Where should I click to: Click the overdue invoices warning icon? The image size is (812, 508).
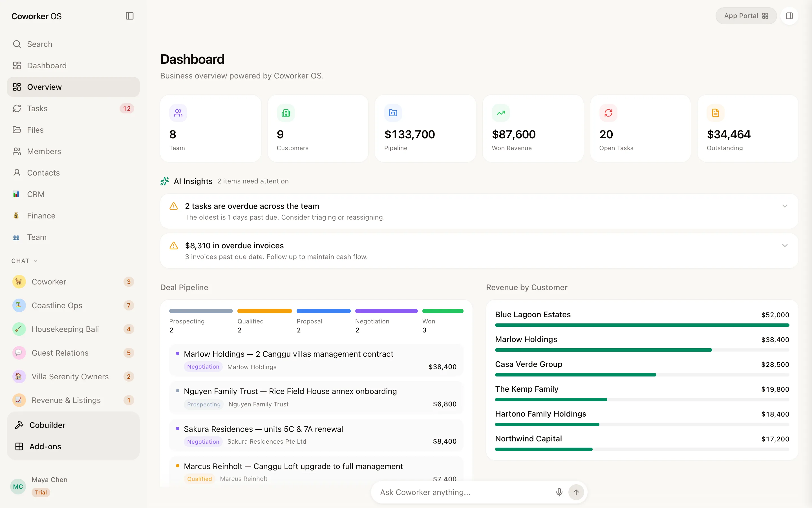[x=173, y=246]
